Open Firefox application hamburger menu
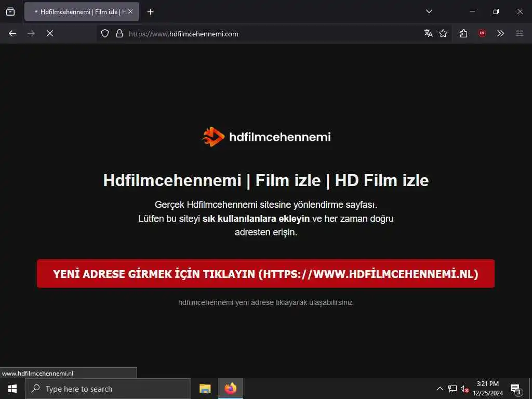 [x=519, y=33]
